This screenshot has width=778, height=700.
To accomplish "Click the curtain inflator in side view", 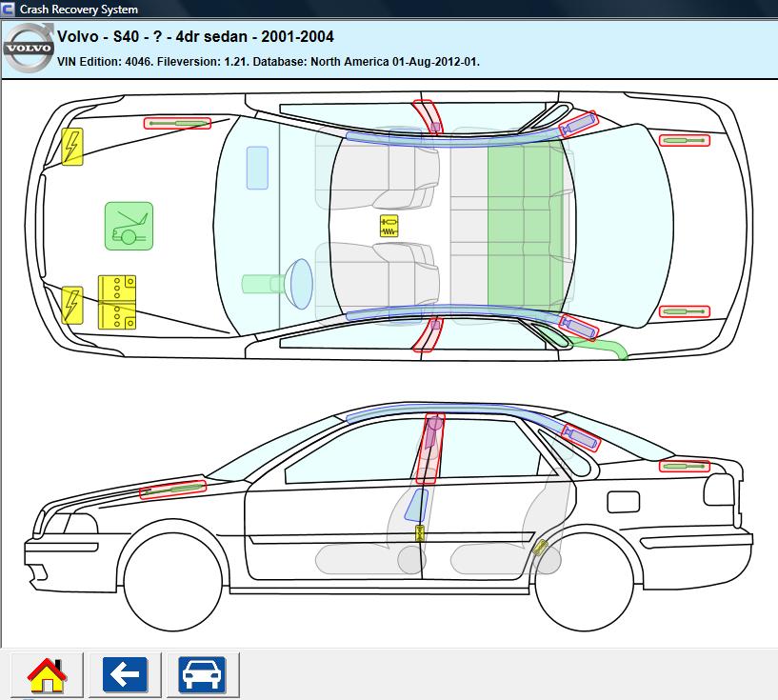I will pos(581,437).
